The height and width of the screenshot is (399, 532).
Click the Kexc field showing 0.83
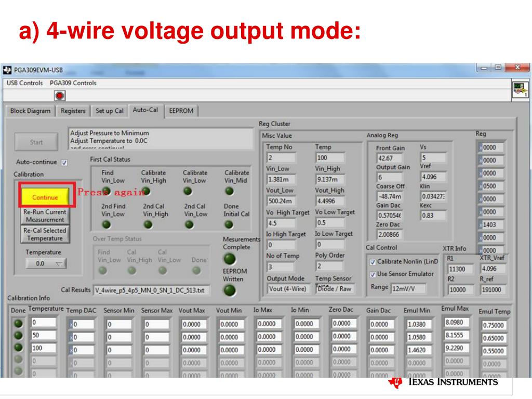[433, 216]
